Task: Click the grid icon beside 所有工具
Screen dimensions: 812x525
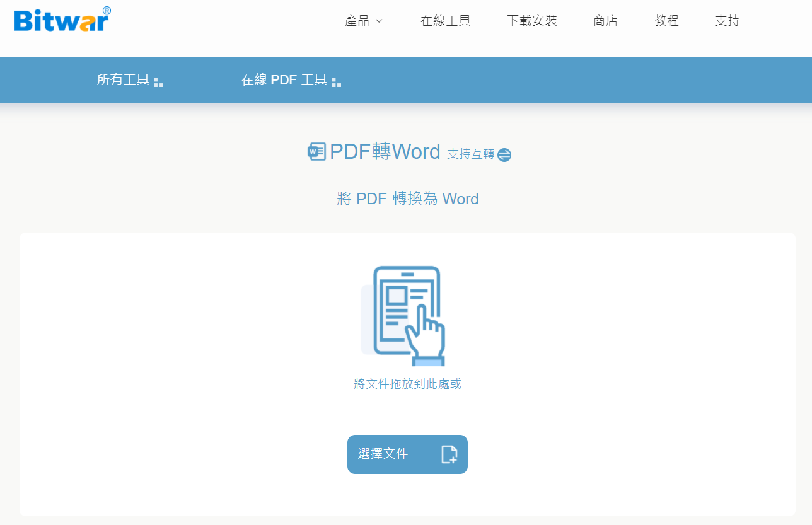Action: pyautogui.click(x=158, y=82)
